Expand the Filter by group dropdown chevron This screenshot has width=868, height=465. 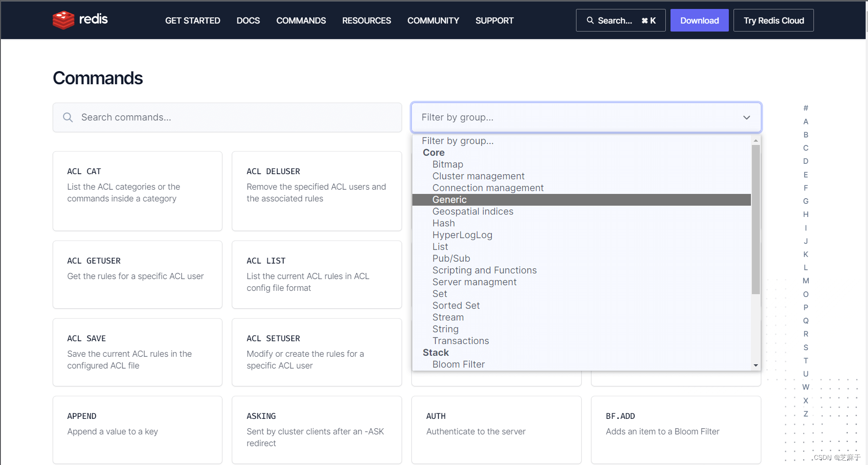747,118
